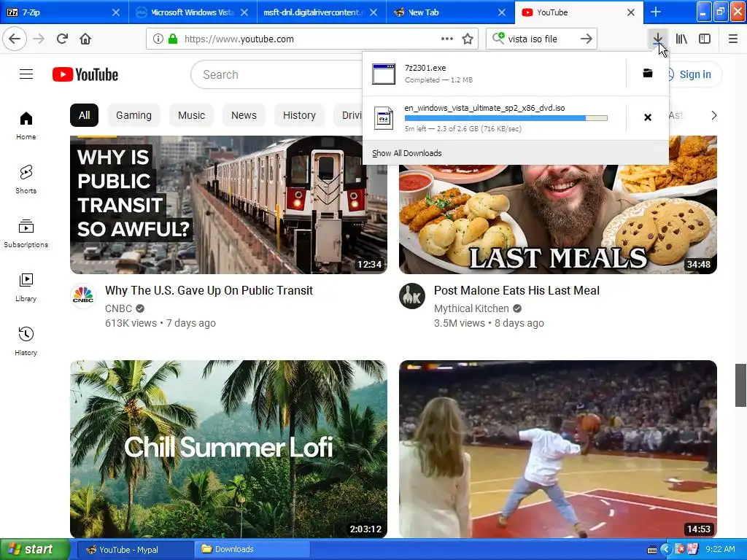The height and width of the screenshot is (560, 747).
Task: Close the 7-Zip tab
Action: tap(116, 12)
